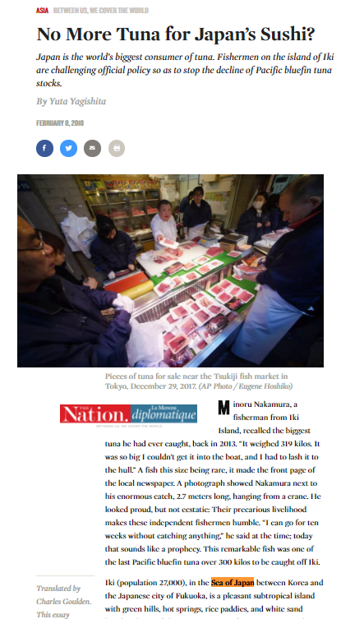Viewport: 364px width, 619px height.
Task: Click the gray tagline beside ASIA
Action: (x=101, y=10)
